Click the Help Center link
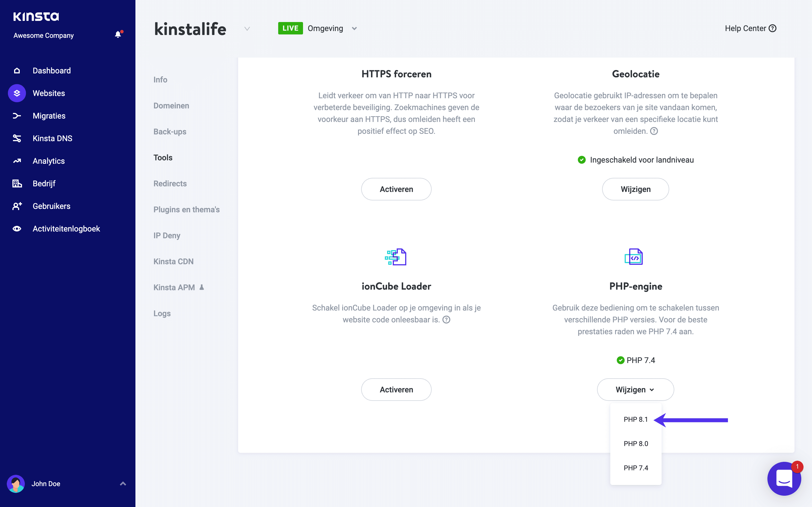 tap(751, 28)
